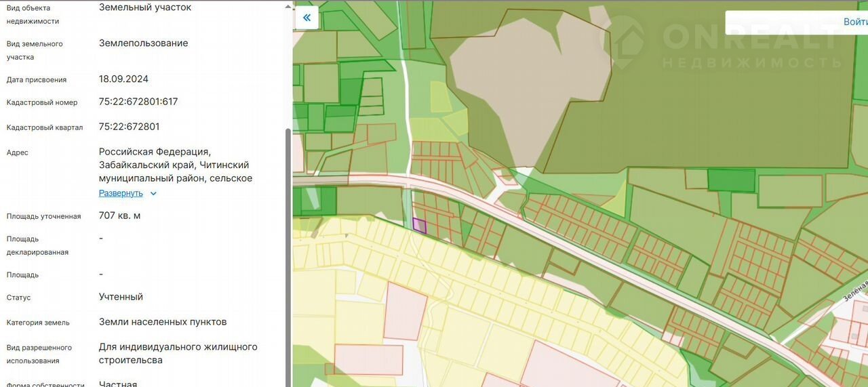Click cadastral number 75:22:672801:617
Image resolution: width=868 pixels, height=387 pixels.
tap(138, 102)
